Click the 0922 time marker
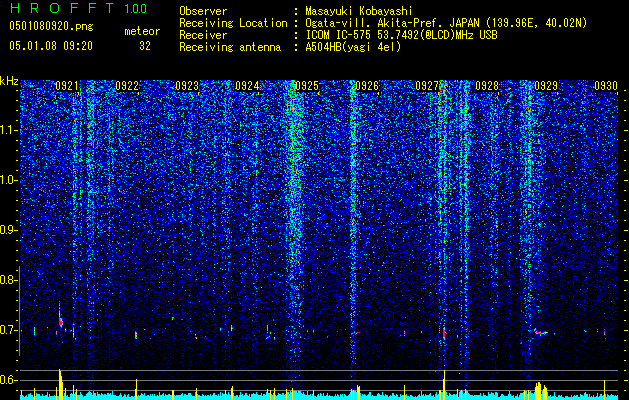This screenshot has height=400, width=629. pos(127,86)
